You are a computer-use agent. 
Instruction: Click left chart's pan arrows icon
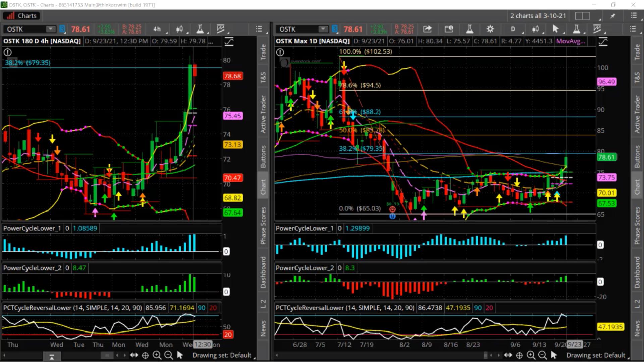(134, 355)
